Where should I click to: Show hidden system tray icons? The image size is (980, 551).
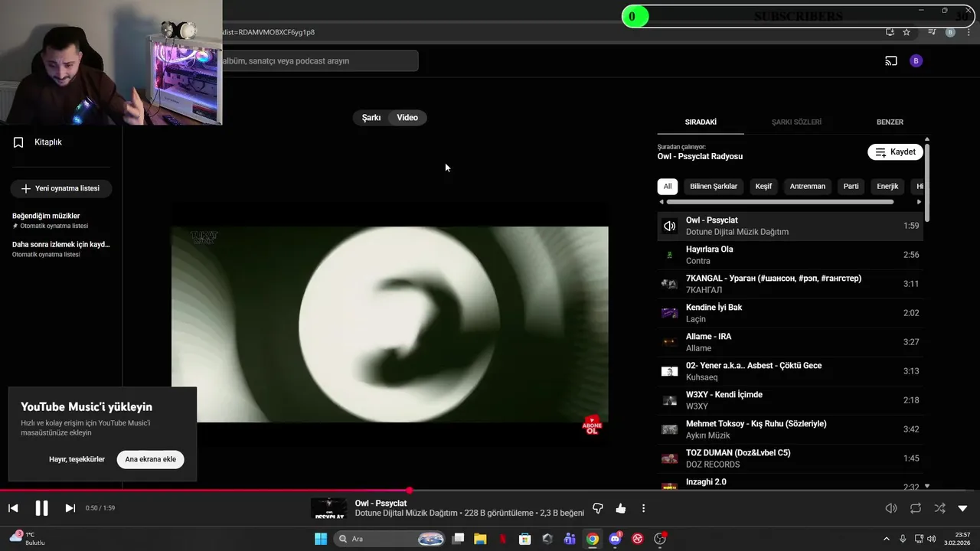[887, 539]
